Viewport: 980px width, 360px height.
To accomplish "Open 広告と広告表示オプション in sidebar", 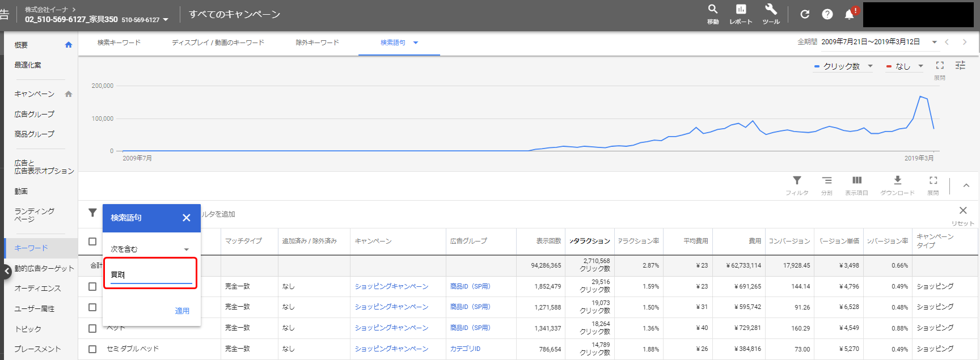I will (44, 167).
